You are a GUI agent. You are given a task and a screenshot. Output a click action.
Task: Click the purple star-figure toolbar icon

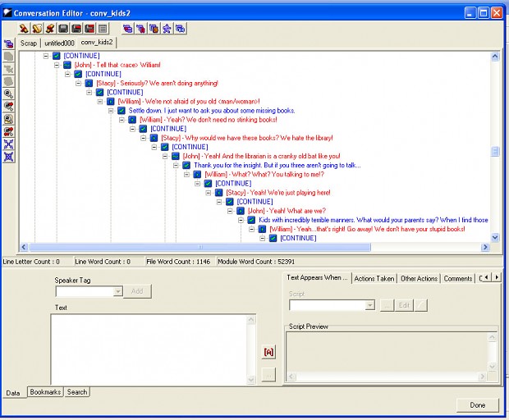[167, 29]
